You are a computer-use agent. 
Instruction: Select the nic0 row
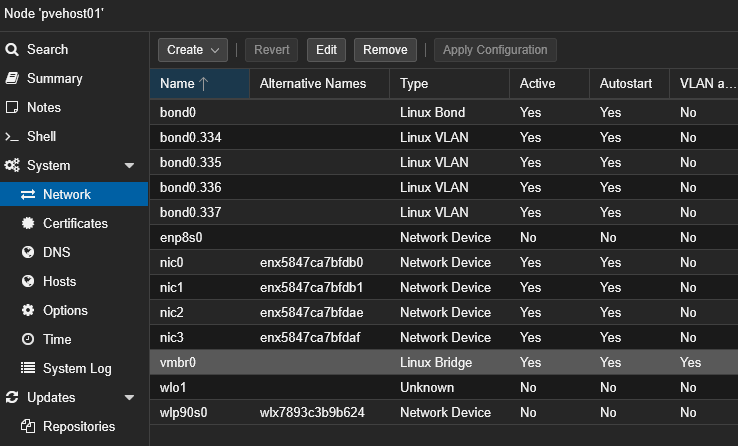click(444, 262)
